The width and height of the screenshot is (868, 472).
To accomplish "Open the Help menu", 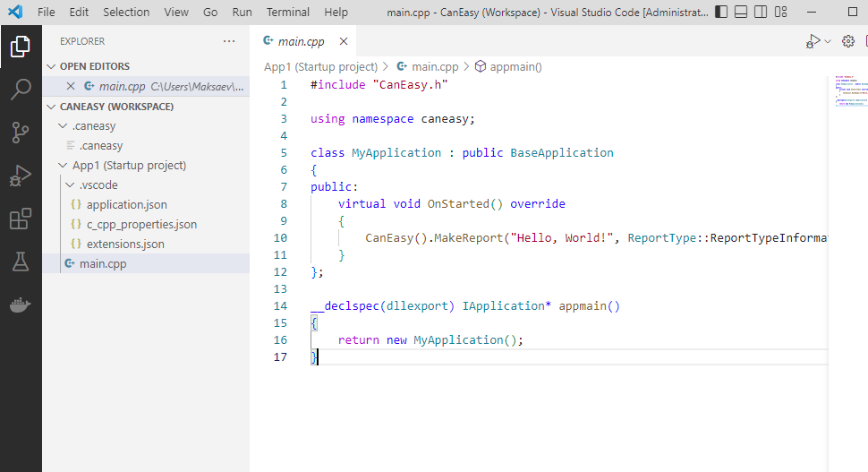I will click(336, 13).
